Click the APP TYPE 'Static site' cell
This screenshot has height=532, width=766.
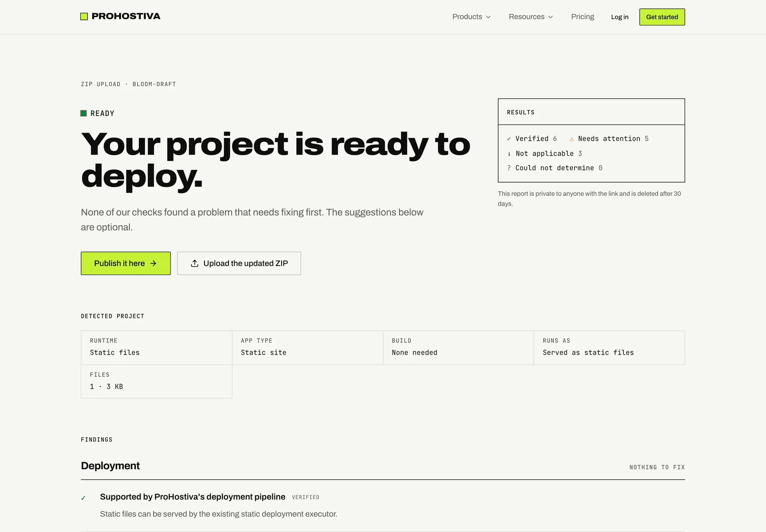tap(307, 348)
